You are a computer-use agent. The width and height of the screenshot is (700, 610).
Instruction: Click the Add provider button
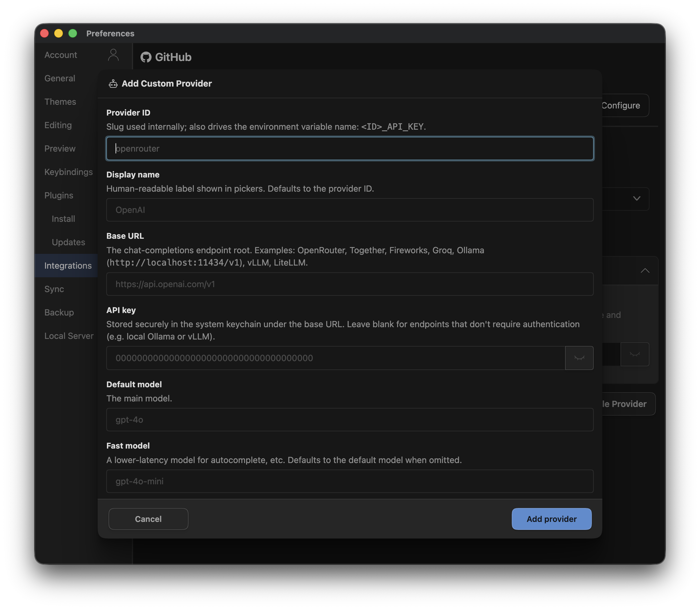pyautogui.click(x=551, y=519)
